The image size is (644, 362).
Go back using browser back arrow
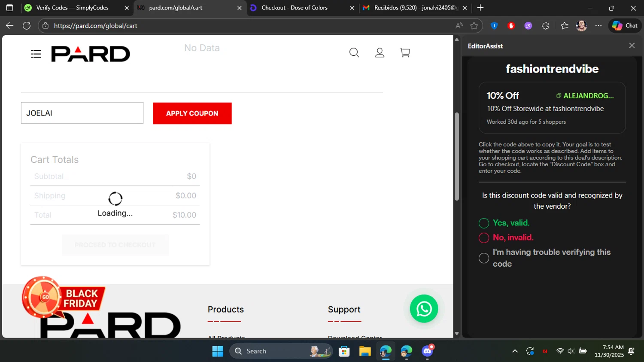[9, 26]
